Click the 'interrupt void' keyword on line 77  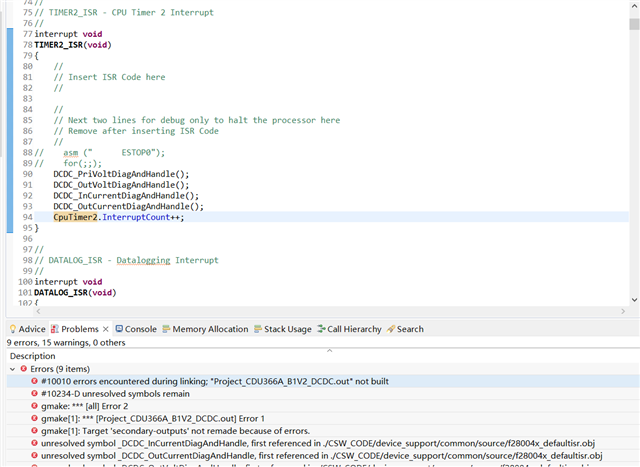point(68,34)
